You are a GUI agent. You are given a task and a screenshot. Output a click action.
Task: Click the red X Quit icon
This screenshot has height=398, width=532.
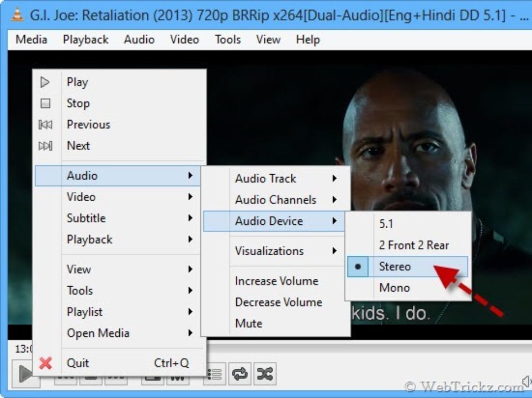point(45,363)
